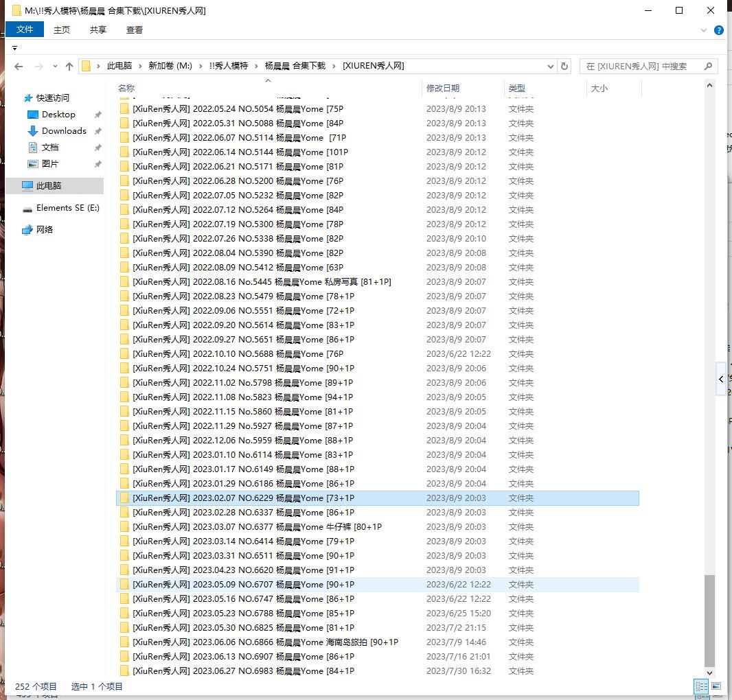Click folder icon of No.5445 row
The image size is (732, 700).
(124, 282)
